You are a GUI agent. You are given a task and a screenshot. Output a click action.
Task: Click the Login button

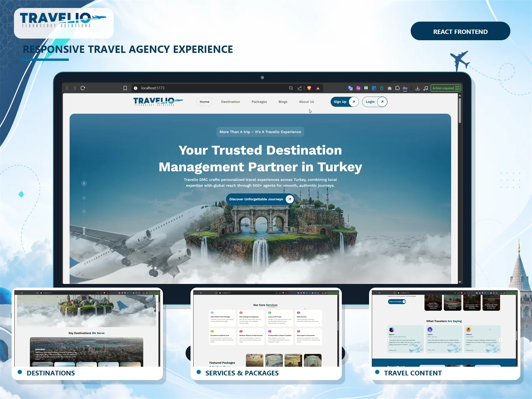coord(375,102)
